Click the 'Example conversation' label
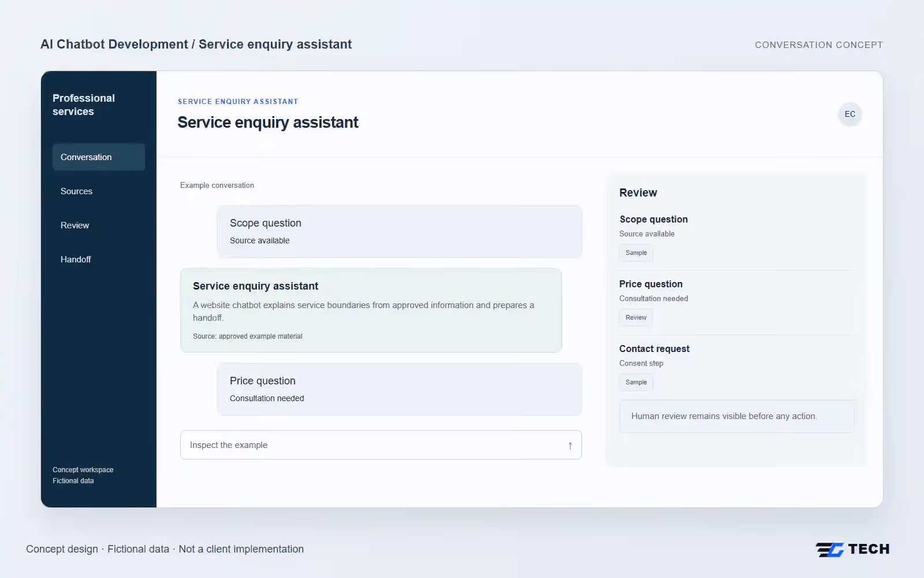 click(x=217, y=186)
